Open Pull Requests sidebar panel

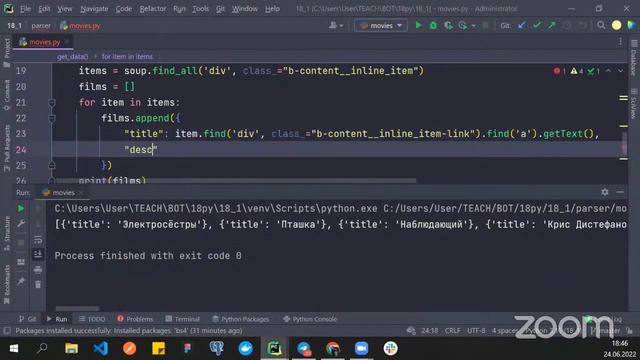click(7, 149)
